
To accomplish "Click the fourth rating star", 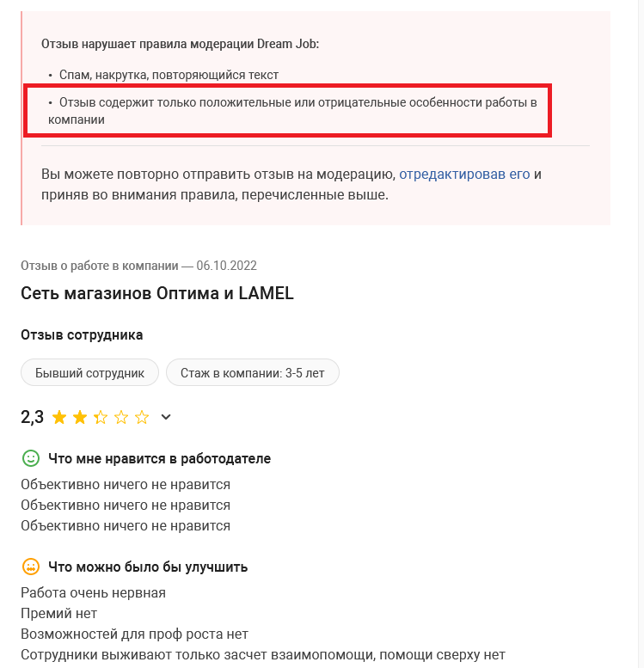I will [x=121, y=418].
